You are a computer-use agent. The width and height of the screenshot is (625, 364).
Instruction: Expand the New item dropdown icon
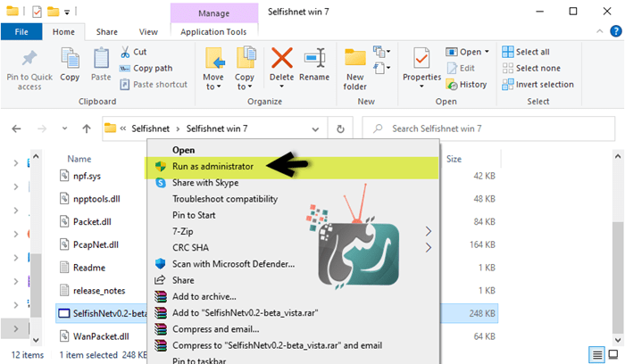(x=381, y=52)
